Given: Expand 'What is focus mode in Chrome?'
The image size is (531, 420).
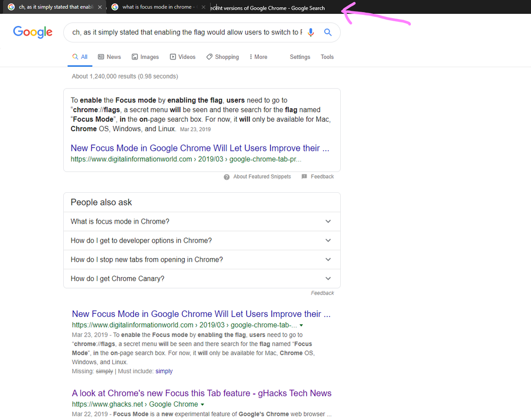Looking at the screenshot, I should [x=328, y=221].
